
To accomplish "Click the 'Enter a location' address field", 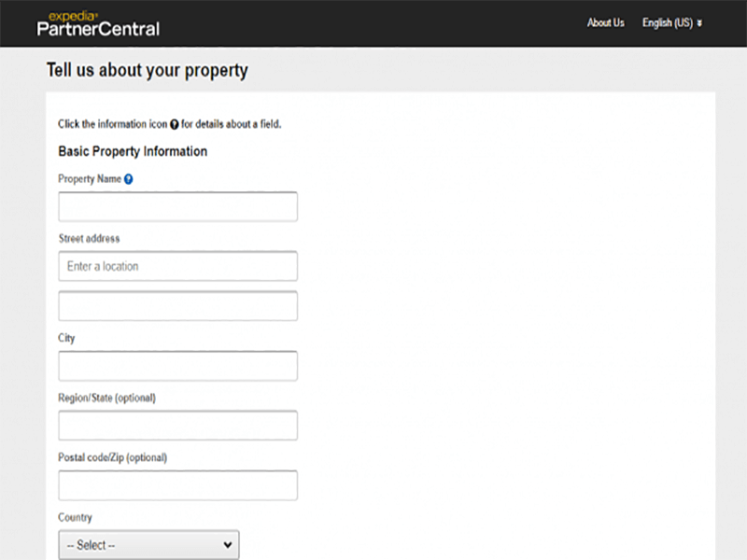I will pos(177,266).
